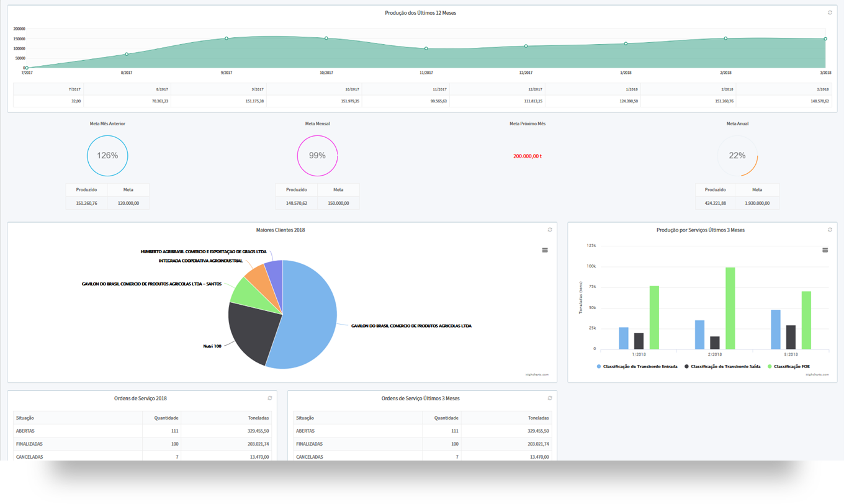This screenshot has width=844, height=504.
Task: Toggle the Classificação FOB legend item
Action: click(789, 367)
